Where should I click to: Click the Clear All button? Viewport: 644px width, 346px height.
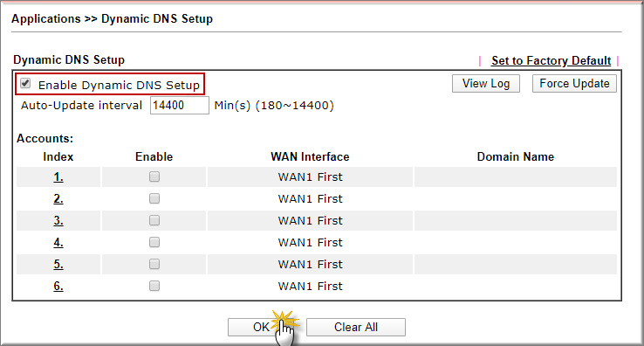(356, 327)
